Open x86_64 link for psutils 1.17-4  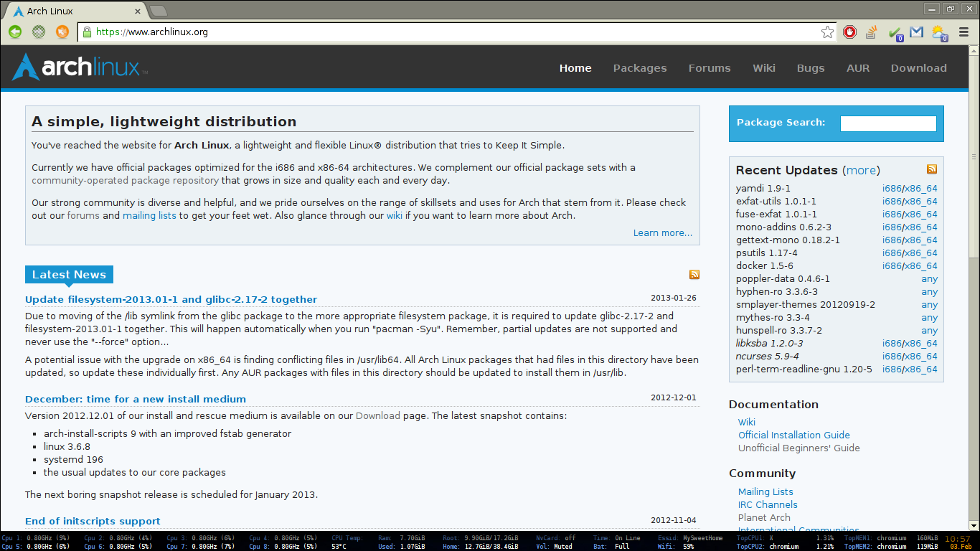[920, 253]
